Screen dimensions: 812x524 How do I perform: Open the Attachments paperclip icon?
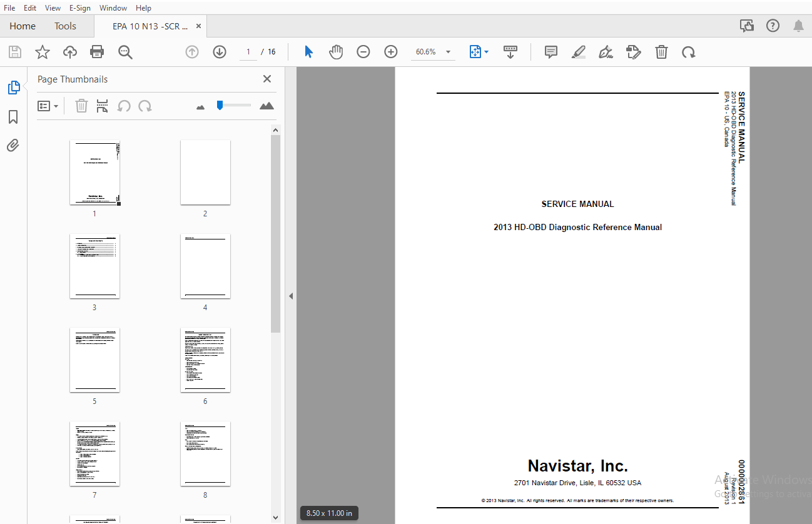pyautogui.click(x=13, y=146)
